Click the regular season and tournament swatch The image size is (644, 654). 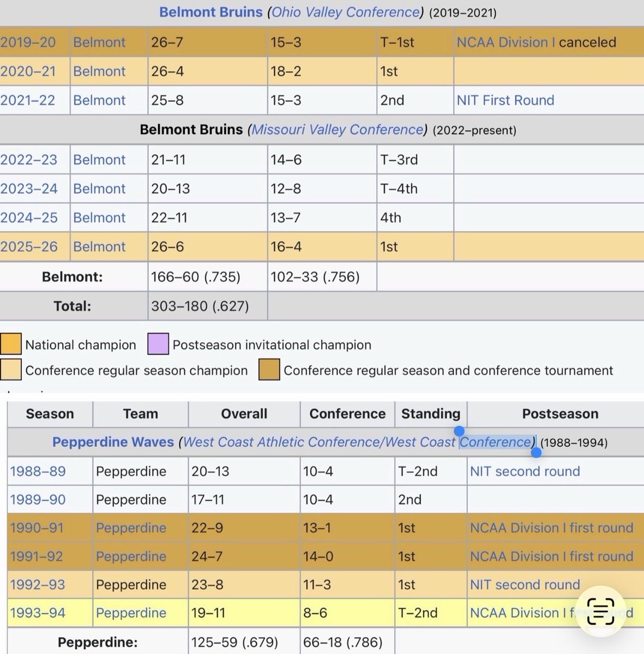269,370
